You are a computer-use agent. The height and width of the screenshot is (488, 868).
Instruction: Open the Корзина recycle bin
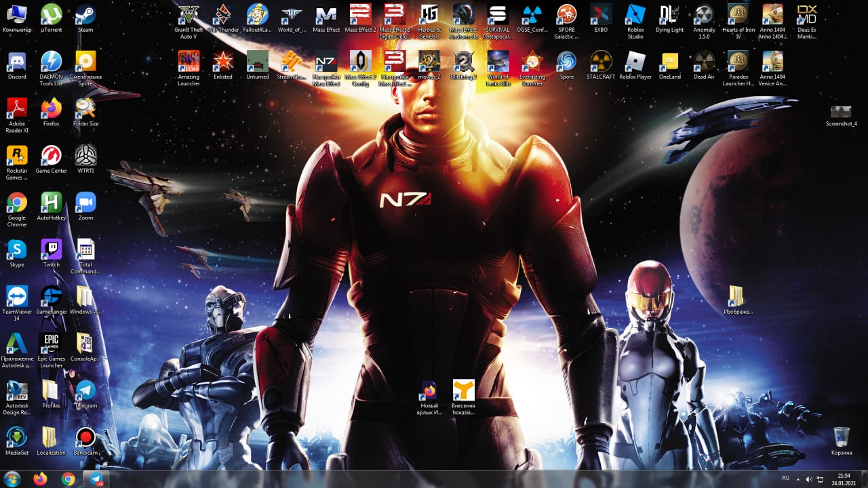tap(842, 441)
